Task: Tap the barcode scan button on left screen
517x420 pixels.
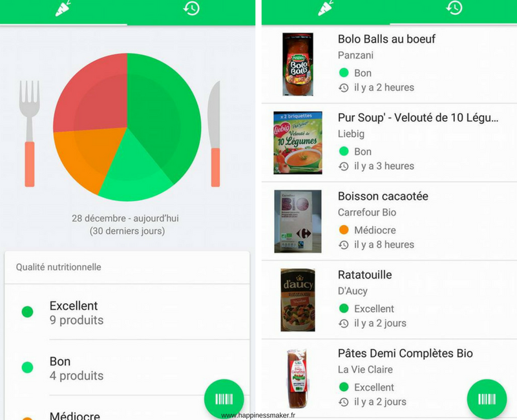Action: [x=224, y=399]
